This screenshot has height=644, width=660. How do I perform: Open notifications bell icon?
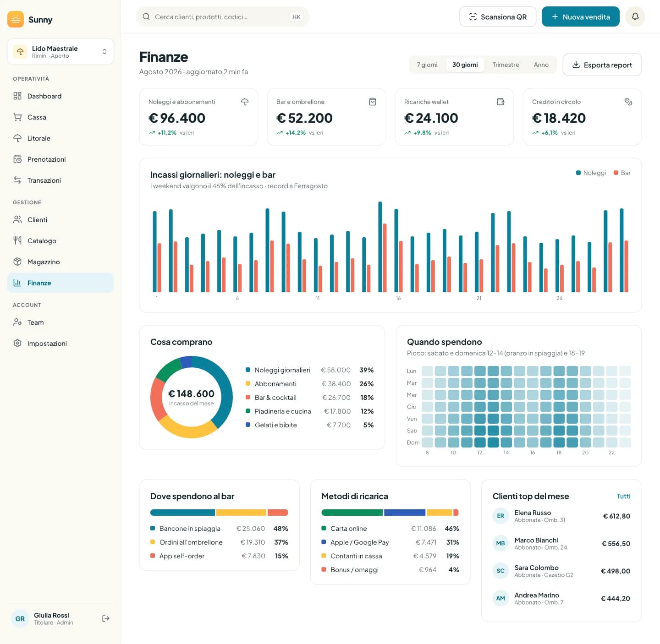pyautogui.click(x=635, y=16)
